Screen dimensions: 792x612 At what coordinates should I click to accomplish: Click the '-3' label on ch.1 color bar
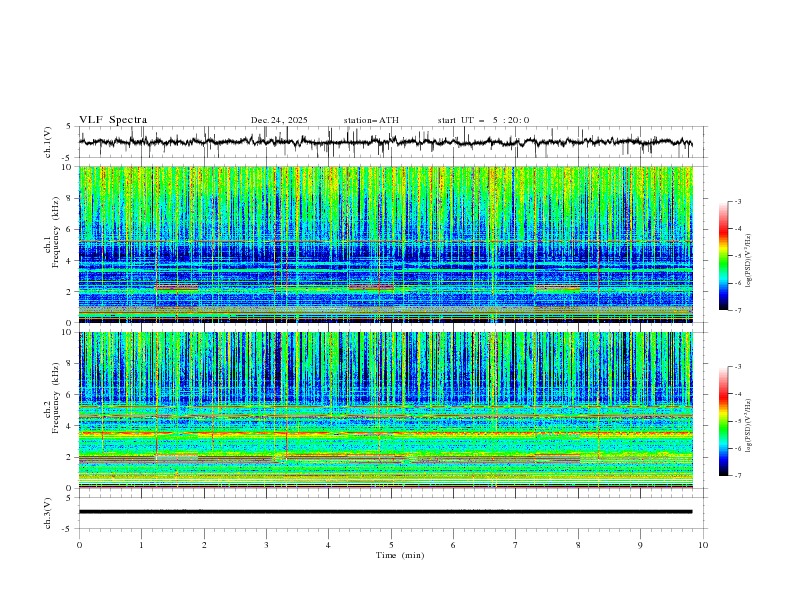pyautogui.click(x=737, y=201)
